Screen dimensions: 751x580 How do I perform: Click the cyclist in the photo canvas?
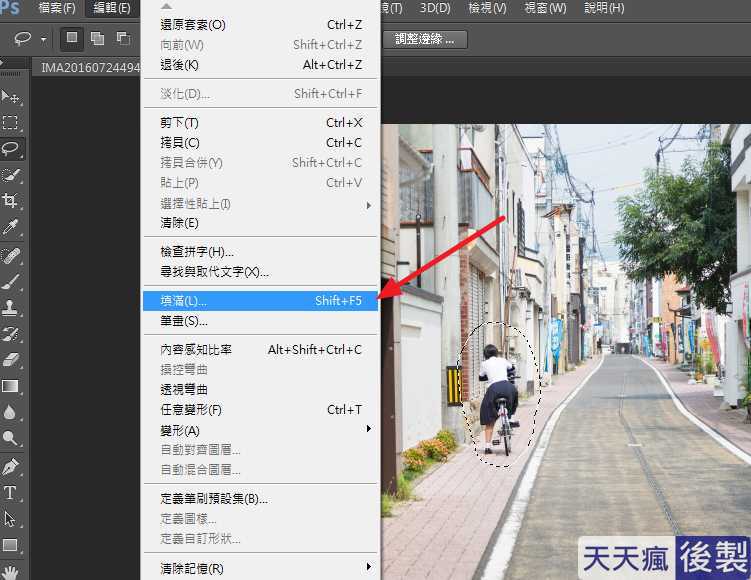click(x=498, y=398)
